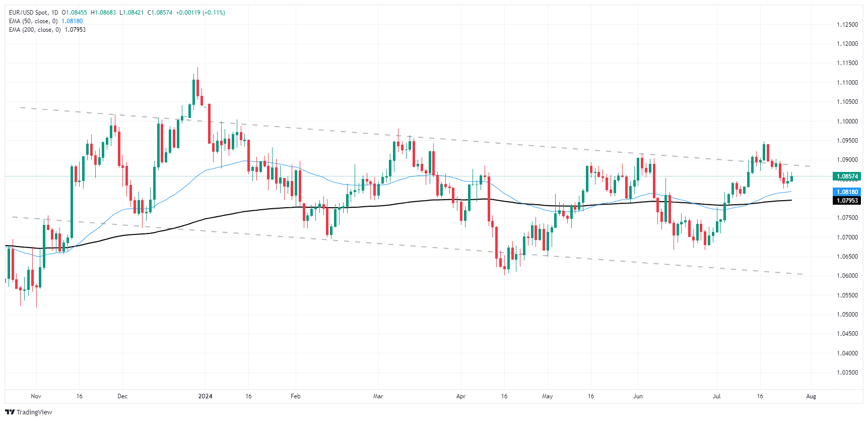This screenshot has width=868, height=421.
Task: Click the EMA (200, close, 0) legend
Action: click(35, 30)
